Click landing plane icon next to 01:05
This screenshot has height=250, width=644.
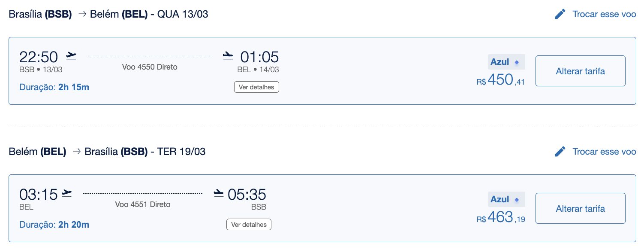pyautogui.click(x=228, y=55)
